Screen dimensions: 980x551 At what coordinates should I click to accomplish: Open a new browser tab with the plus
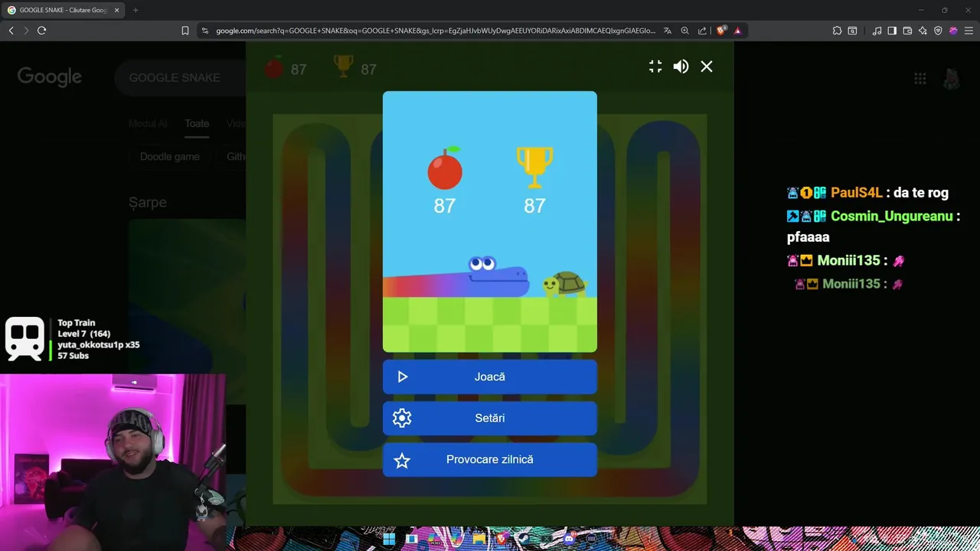point(136,10)
